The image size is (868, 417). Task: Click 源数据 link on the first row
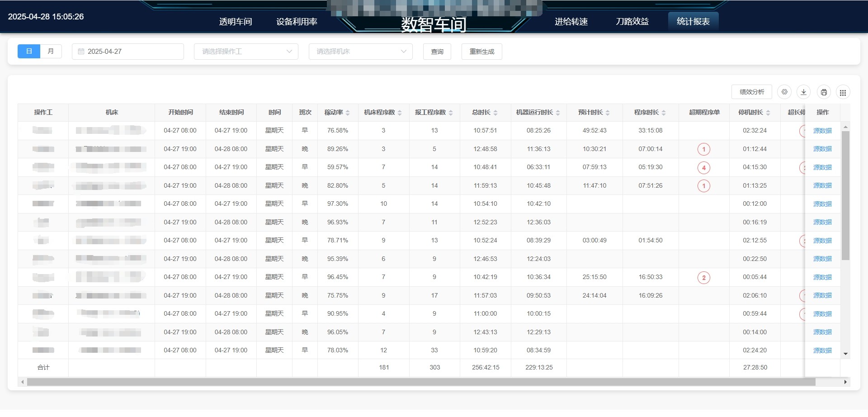[822, 130]
